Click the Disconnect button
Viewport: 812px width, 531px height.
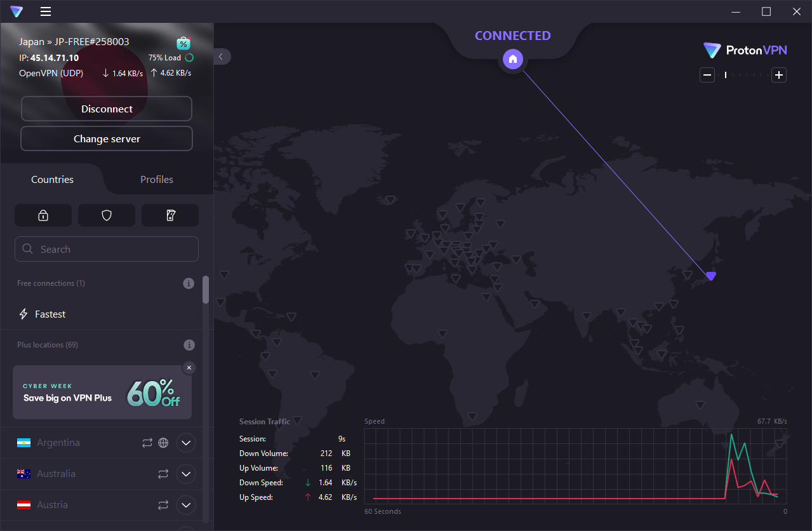[107, 109]
